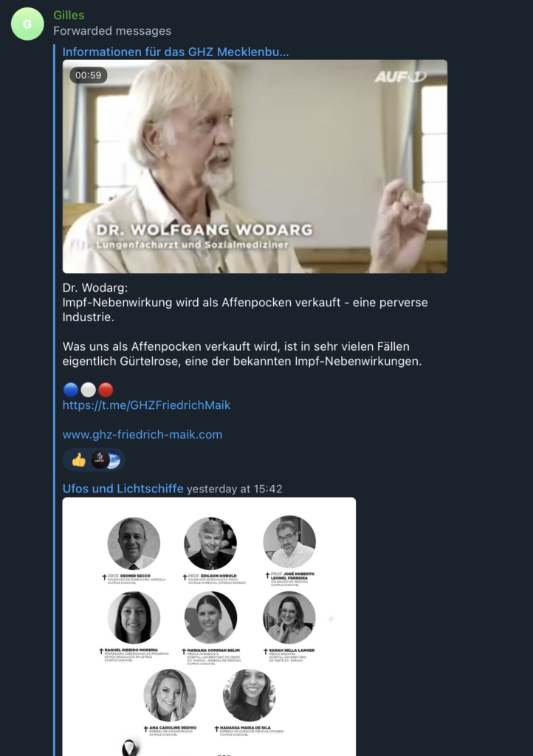Click the blue sky reactor avatar in reactions
The height and width of the screenshot is (756, 533).
click(x=114, y=460)
